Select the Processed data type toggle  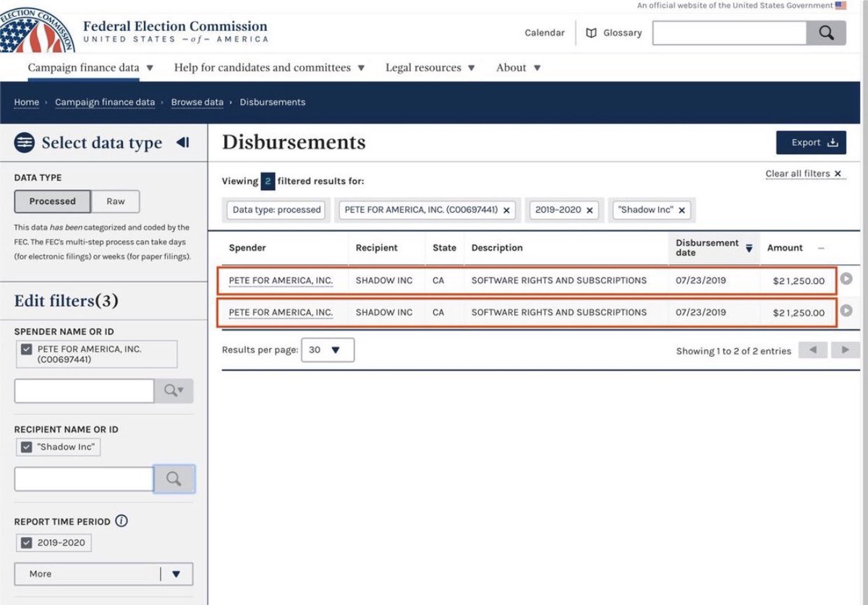click(52, 201)
